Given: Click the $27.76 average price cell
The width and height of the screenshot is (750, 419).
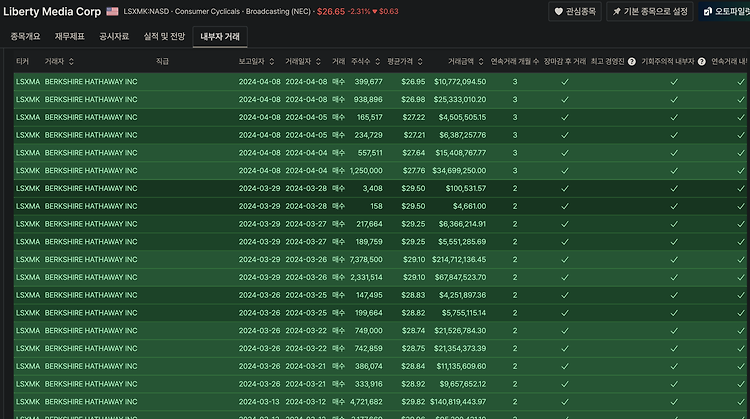Looking at the screenshot, I should tap(414, 170).
